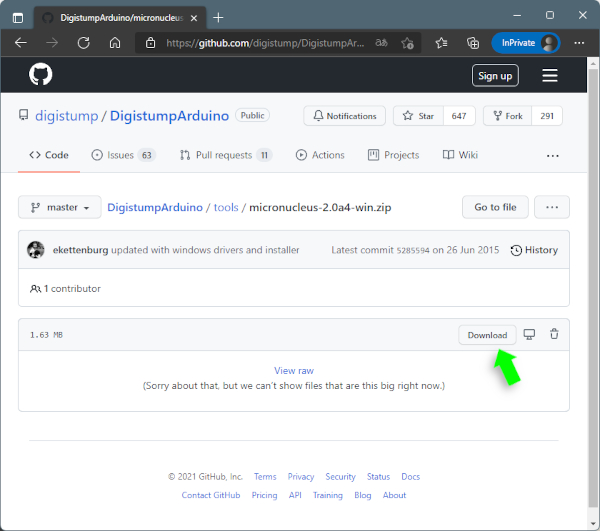
Task: Refresh the current page
Action: [x=83, y=42]
